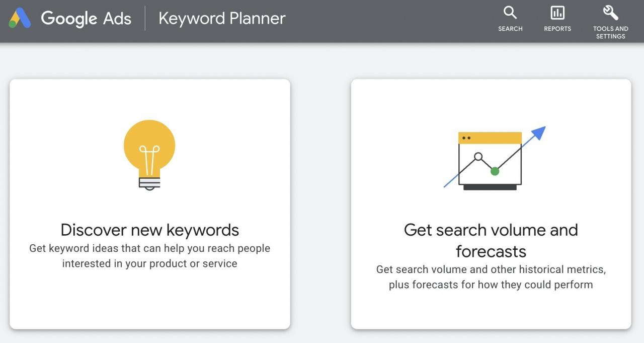
Task: Open the Reports bar chart icon
Action: [x=557, y=13]
